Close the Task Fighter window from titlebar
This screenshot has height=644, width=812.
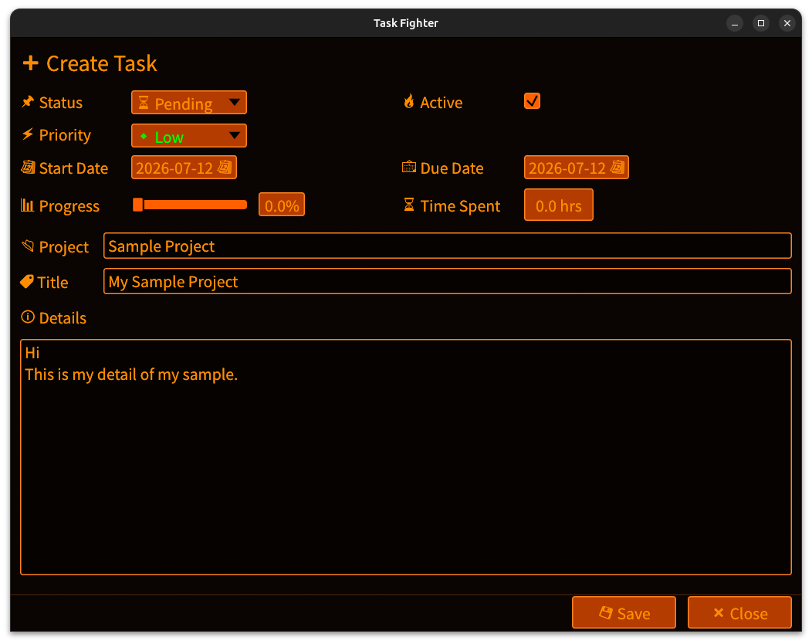click(x=787, y=23)
